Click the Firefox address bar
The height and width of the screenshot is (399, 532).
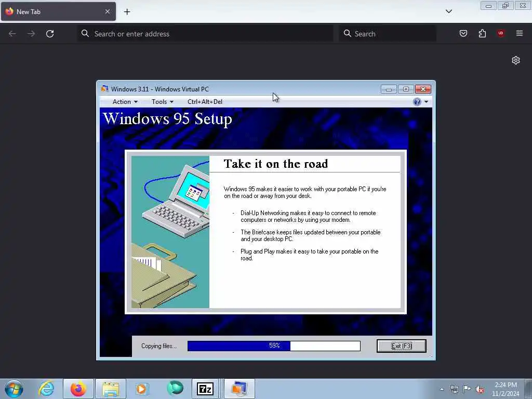click(205, 34)
